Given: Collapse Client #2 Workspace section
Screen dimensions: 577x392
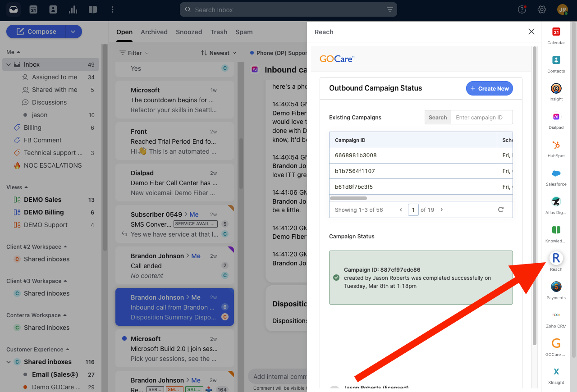Looking at the screenshot, I should point(37,246).
